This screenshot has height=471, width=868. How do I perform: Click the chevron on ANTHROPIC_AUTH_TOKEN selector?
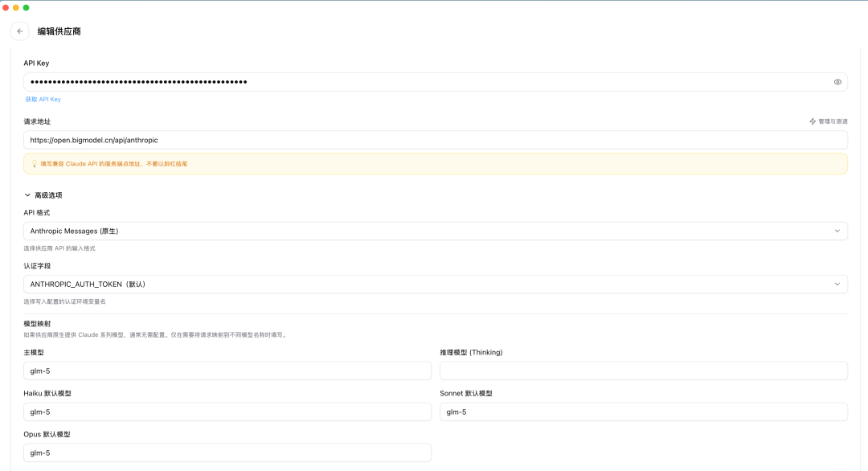tap(837, 284)
